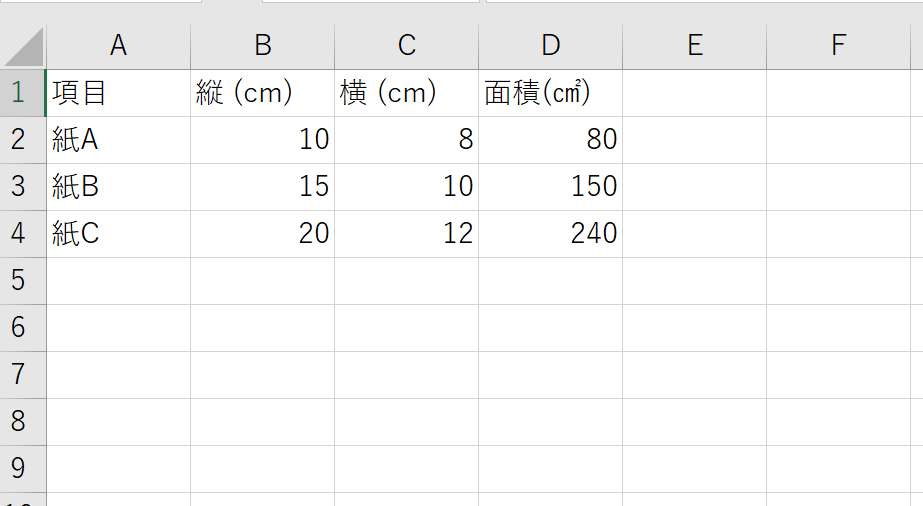This screenshot has width=923, height=506.
Task: Click cell D2 with value 80
Action: 550,140
